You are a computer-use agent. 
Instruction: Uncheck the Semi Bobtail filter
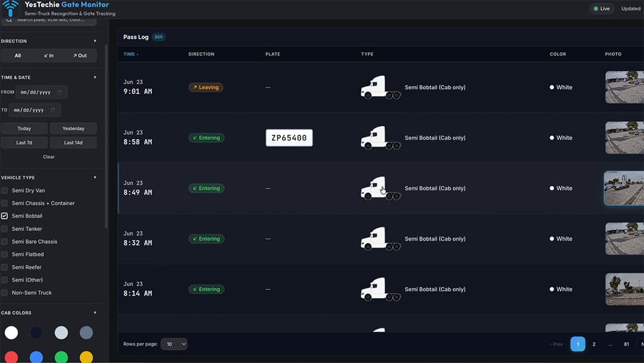click(5, 216)
